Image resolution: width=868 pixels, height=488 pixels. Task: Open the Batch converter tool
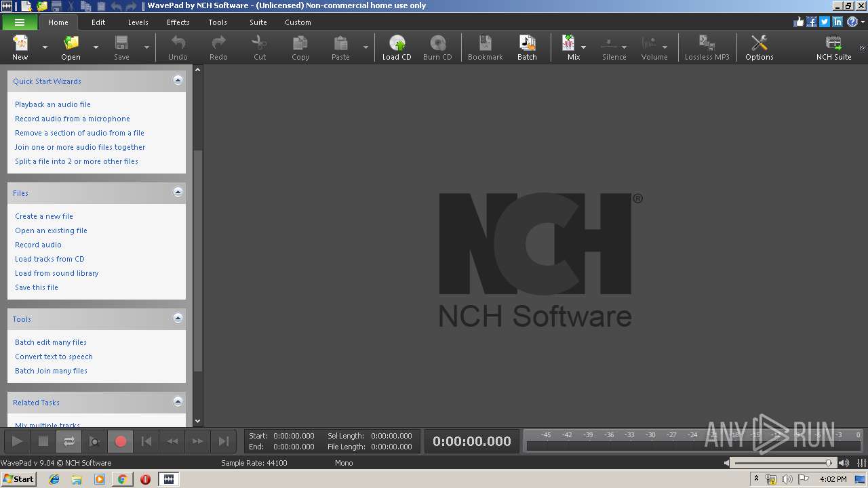click(x=527, y=47)
